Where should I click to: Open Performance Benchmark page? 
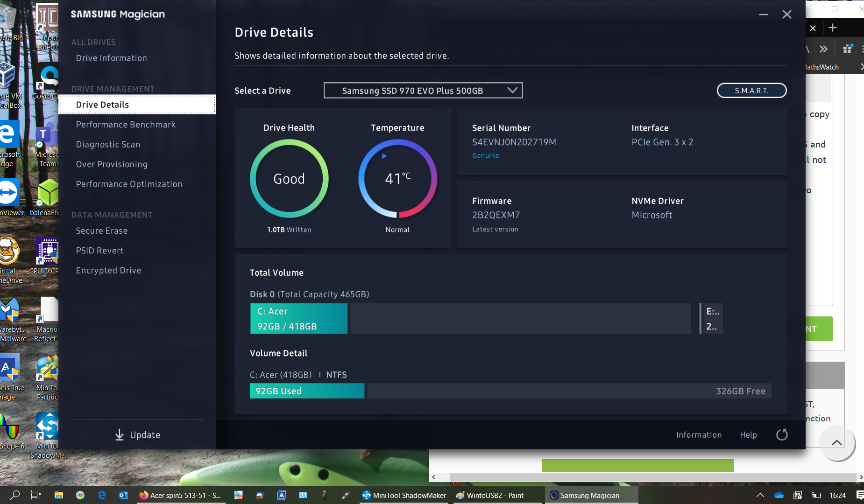pos(126,125)
